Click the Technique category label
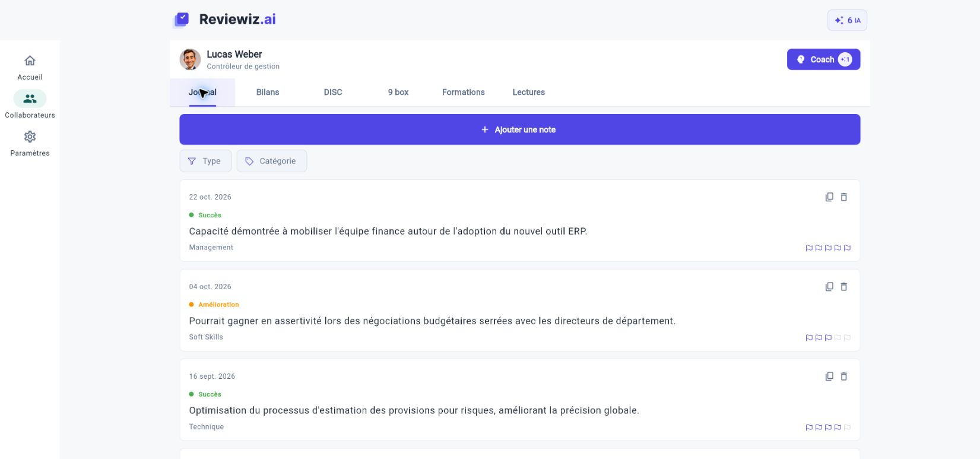980x459 pixels. pyautogui.click(x=207, y=427)
